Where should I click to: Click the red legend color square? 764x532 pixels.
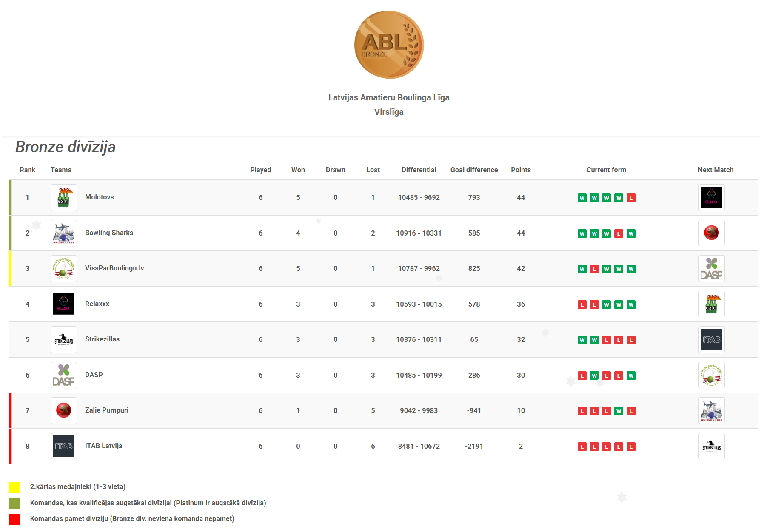(x=14, y=519)
